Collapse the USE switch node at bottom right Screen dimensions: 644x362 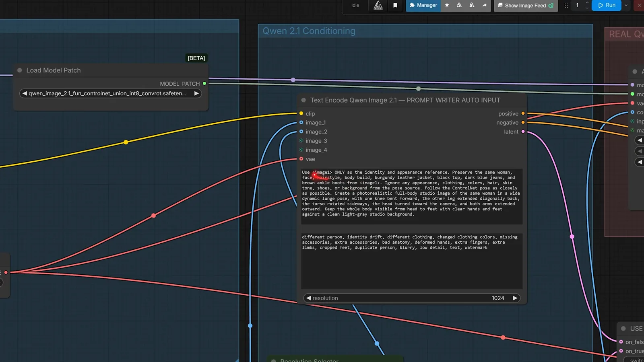tap(623, 329)
